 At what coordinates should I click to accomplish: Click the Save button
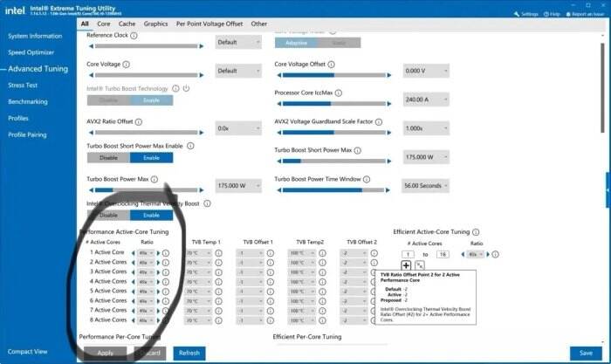pyautogui.click(x=586, y=353)
